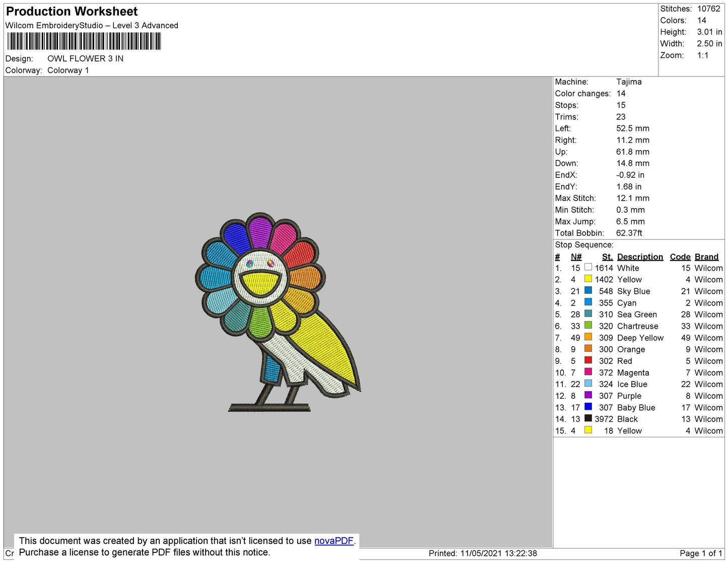Click the Deep Yellow description text

[x=640, y=338]
